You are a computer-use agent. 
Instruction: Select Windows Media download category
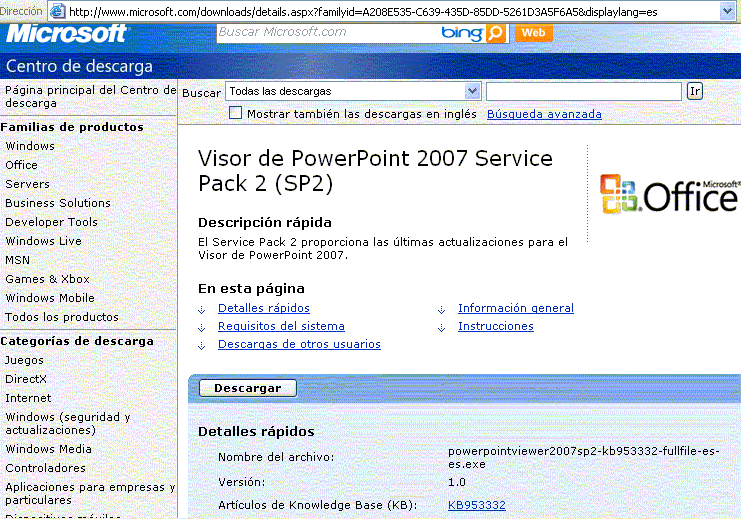[x=49, y=449]
